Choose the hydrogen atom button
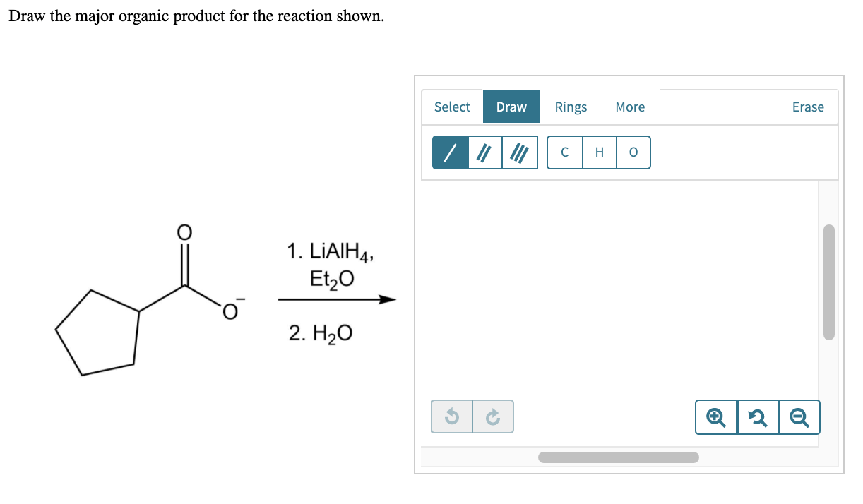 tap(600, 152)
